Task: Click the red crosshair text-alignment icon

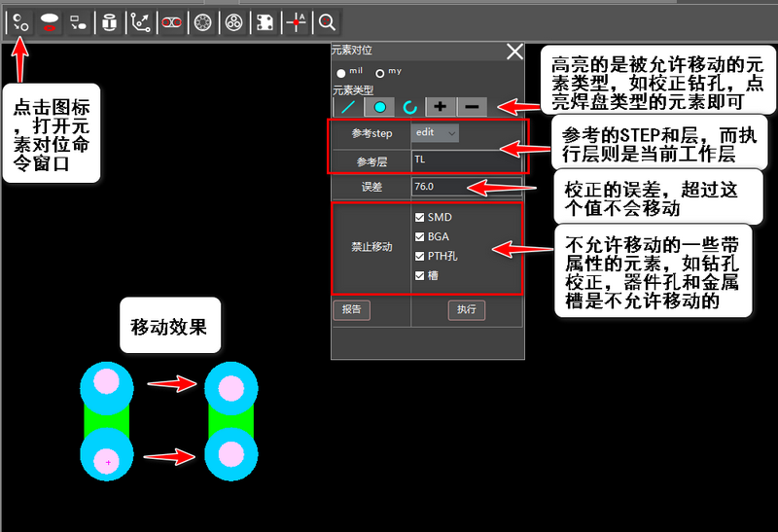Action: 296,21
